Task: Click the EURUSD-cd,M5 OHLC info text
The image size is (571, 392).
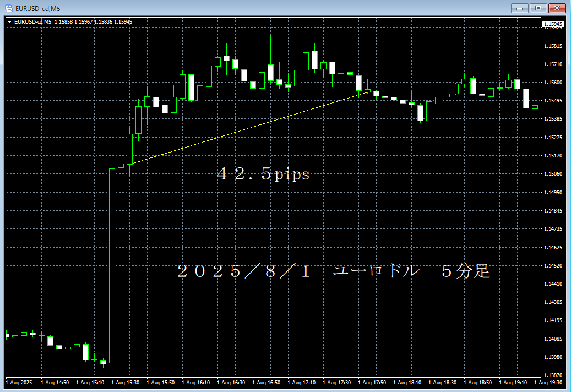Action: click(x=73, y=22)
